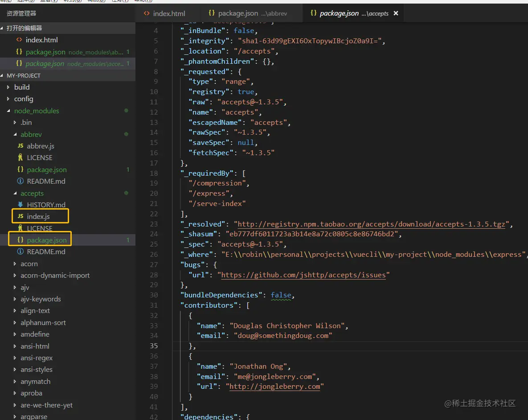Viewport: 528px width, 420px height.
Task: Click the JS icon next to index.js
Action: [20, 216]
